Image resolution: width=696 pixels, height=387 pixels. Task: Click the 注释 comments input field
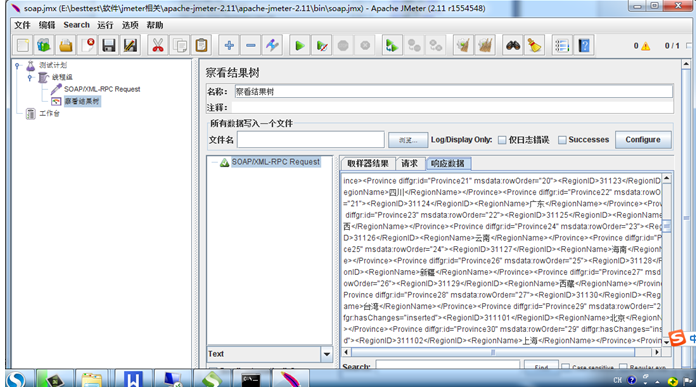452,107
